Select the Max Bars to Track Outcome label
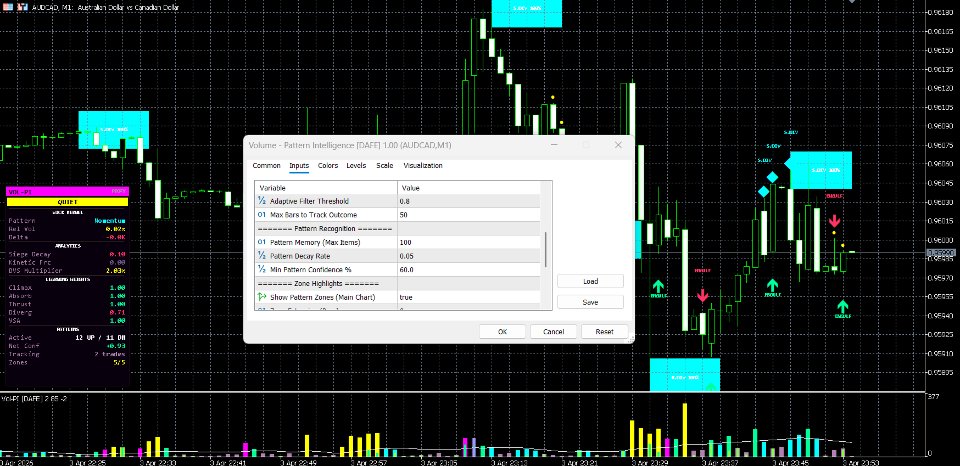This screenshot has width=960, height=466. [x=313, y=215]
